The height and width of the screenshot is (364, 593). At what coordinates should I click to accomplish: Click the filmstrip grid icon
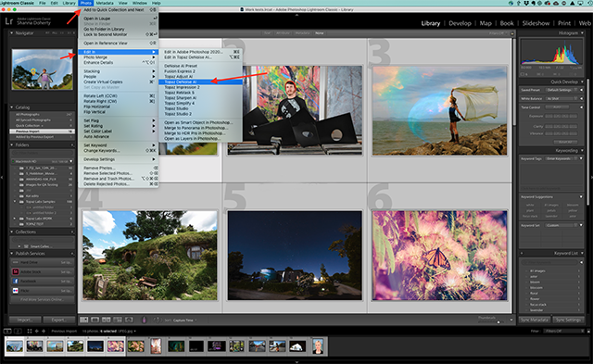pos(29,331)
